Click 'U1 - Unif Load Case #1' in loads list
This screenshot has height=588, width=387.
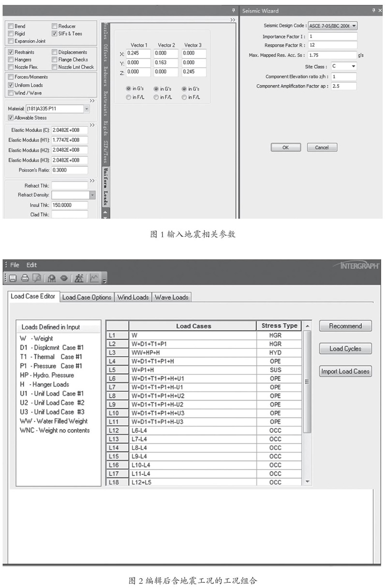[x=52, y=394]
